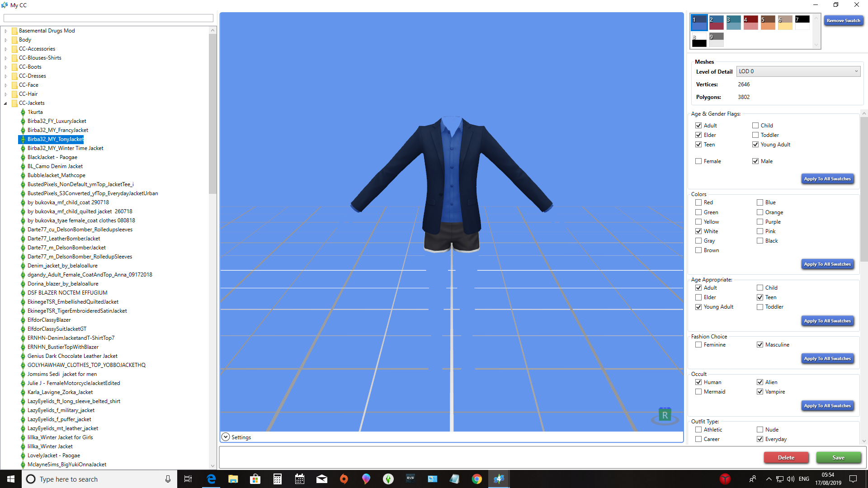Select BlackJacket - Paogae package
This screenshot has height=488, width=868.
pyautogui.click(x=52, y=157)
